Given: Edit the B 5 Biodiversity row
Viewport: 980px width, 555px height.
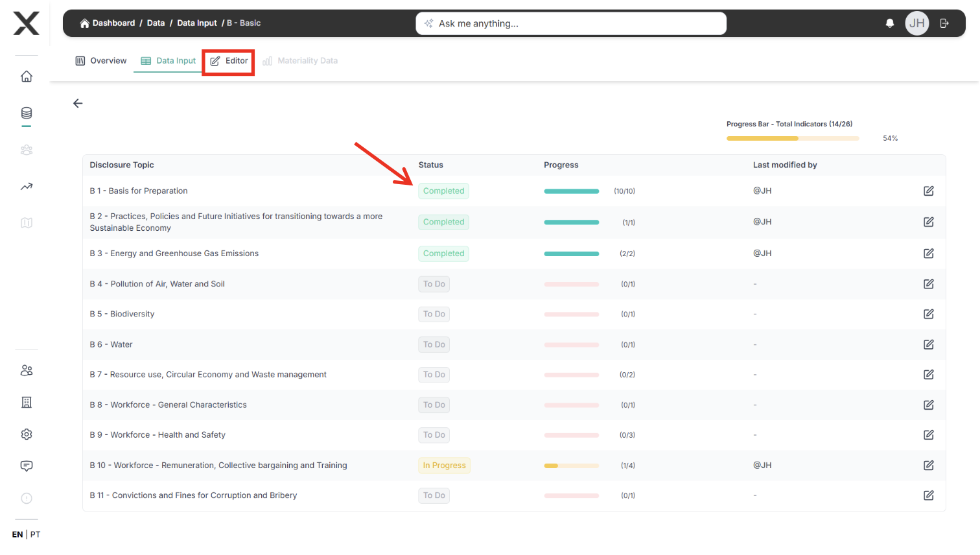Looking at the screenshot, I should (x=929, y=314).
